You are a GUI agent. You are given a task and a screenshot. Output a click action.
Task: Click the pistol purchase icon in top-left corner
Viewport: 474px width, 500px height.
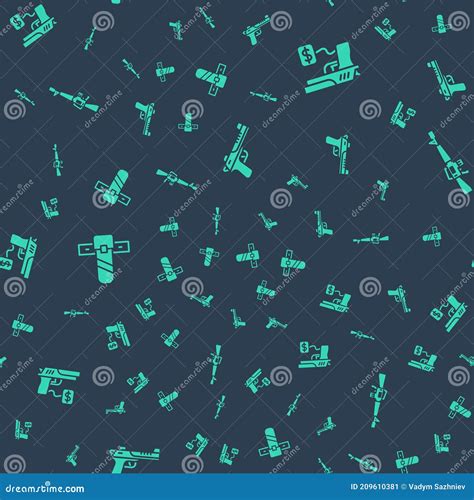33,24
